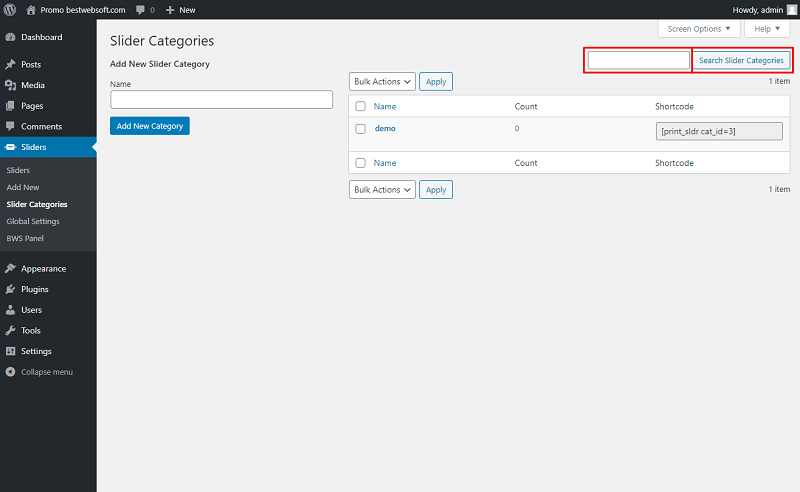Expand Screen Options panel
The width and height of the screenshot is (800, 492).
point(699,29)
